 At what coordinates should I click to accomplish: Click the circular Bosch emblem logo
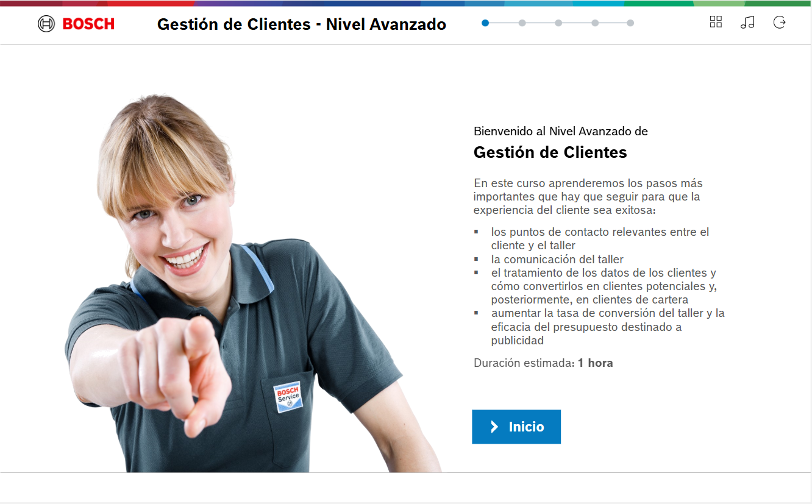tap(46, 24)
